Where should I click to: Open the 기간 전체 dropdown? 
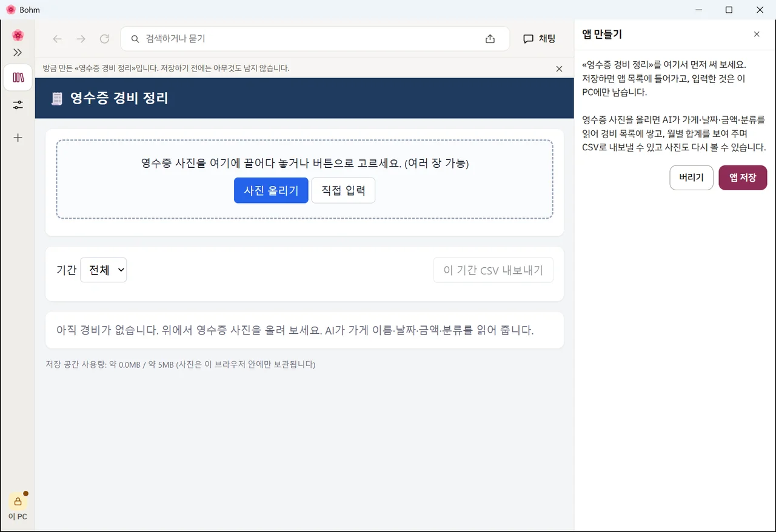[104, 270]
